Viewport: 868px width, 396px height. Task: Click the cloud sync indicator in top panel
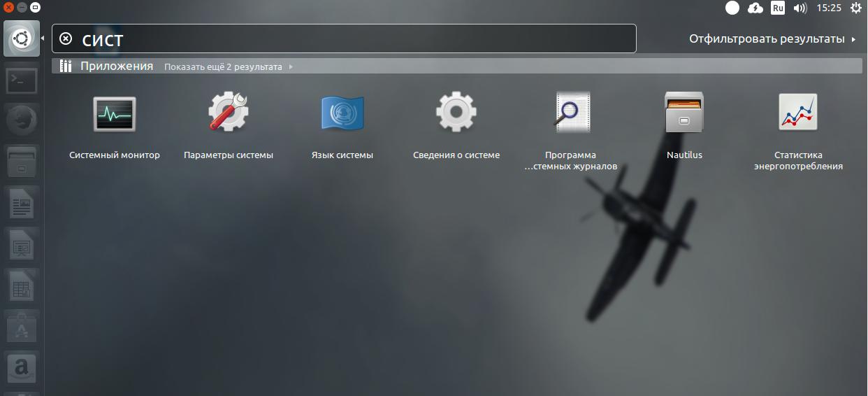point(755,8)
